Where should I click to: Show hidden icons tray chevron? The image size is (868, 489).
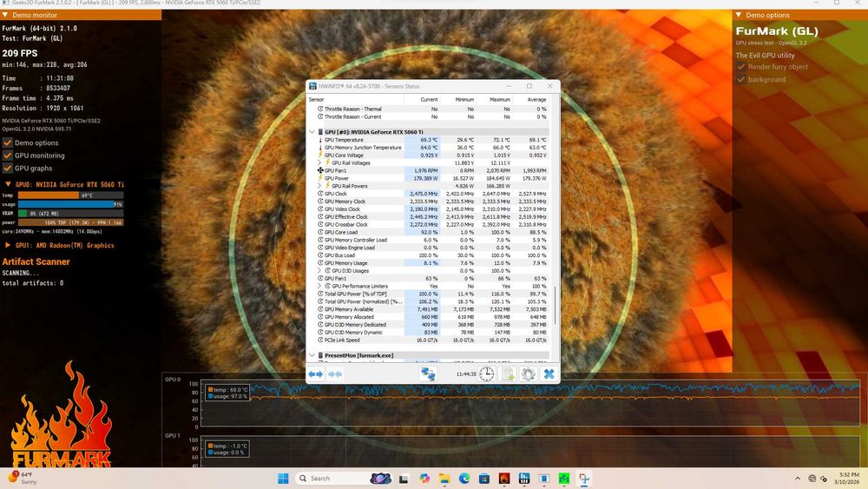tap(797, 479)
